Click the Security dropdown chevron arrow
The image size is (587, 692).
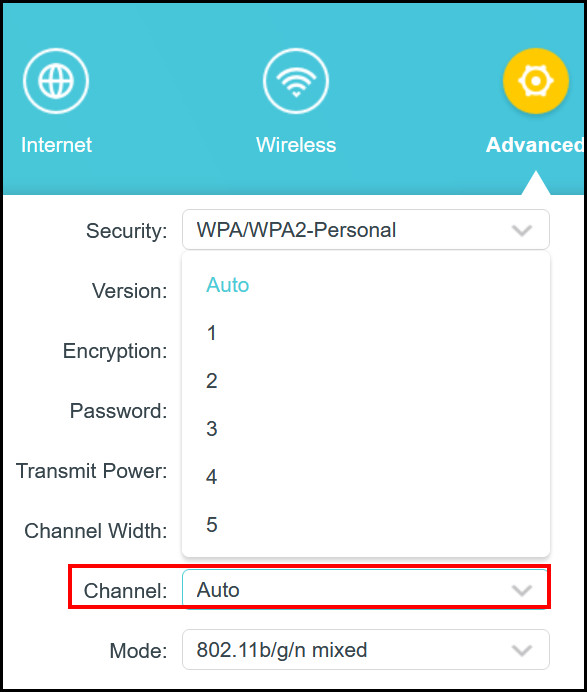(x=522, y=230)
